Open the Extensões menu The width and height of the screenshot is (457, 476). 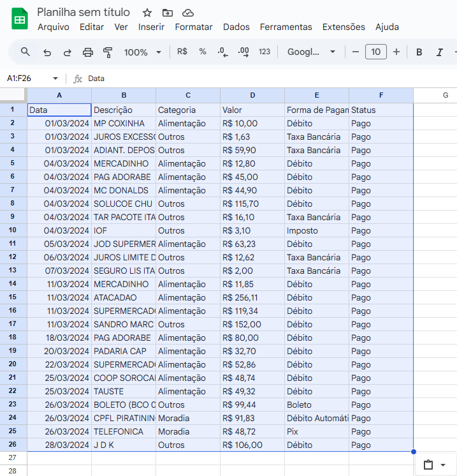[x=344, y=27]
